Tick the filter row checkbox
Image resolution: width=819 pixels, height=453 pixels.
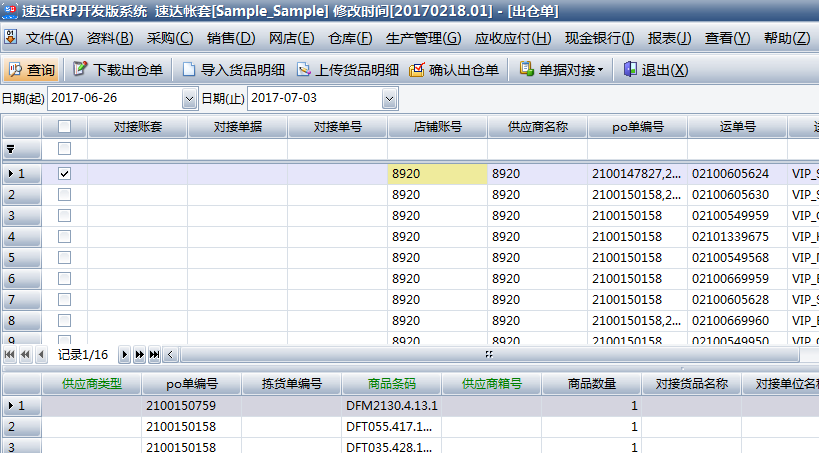[64, 149]
